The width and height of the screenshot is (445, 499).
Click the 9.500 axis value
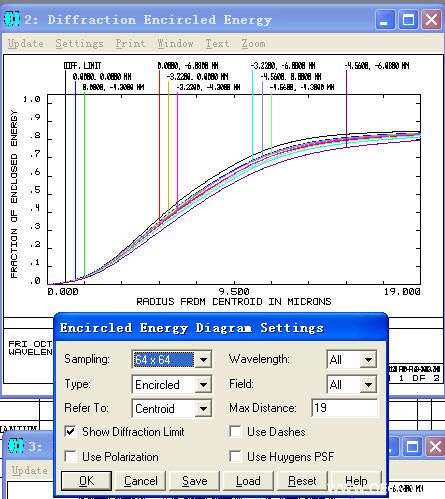point(234,292)
